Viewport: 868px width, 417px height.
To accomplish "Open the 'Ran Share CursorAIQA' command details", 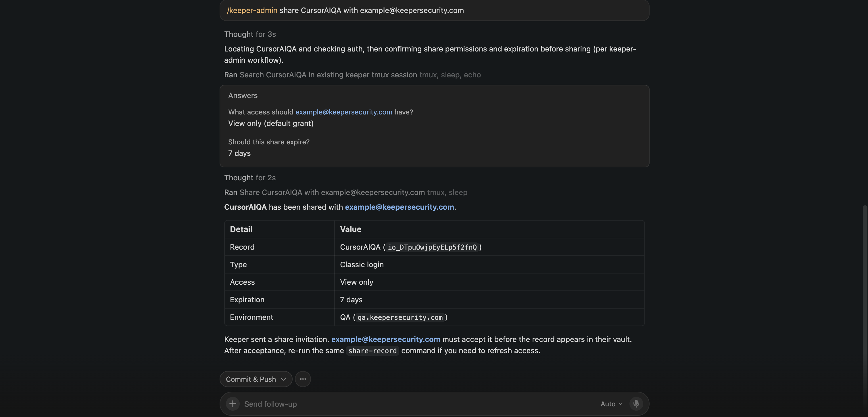I will (x=345, y=192).
